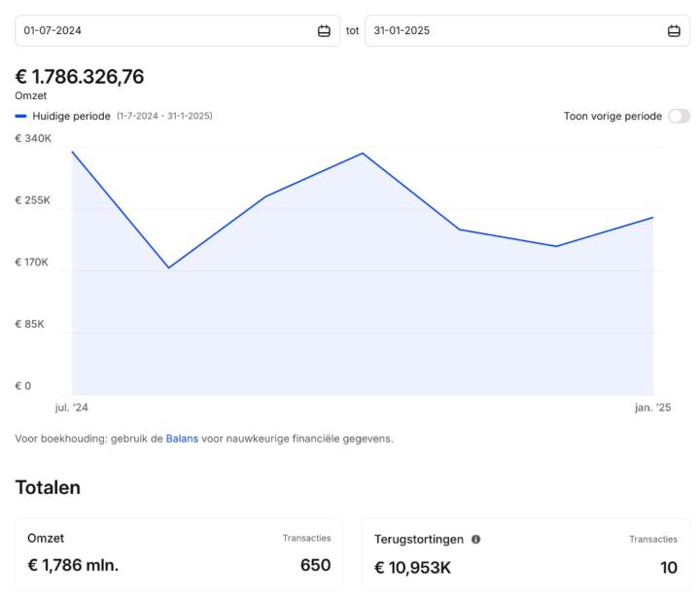Screen dimensions: 700x602
Task: Select the Terugstortingen totals card
Action: [526, 553]
